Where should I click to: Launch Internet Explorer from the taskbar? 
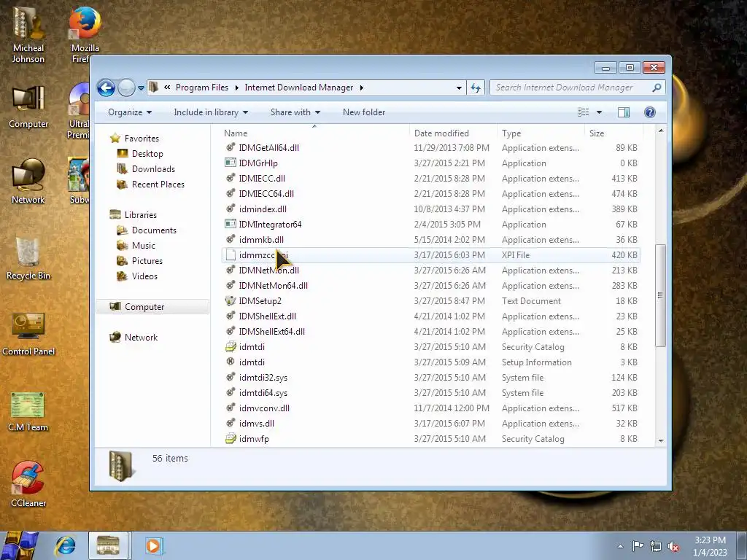[x=65, y=545]
